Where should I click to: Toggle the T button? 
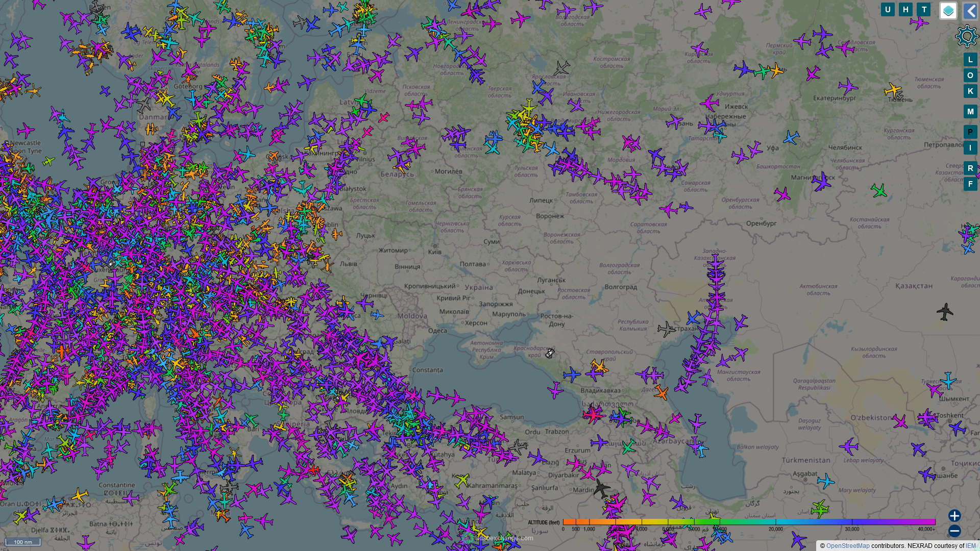(x=923, y=10)
